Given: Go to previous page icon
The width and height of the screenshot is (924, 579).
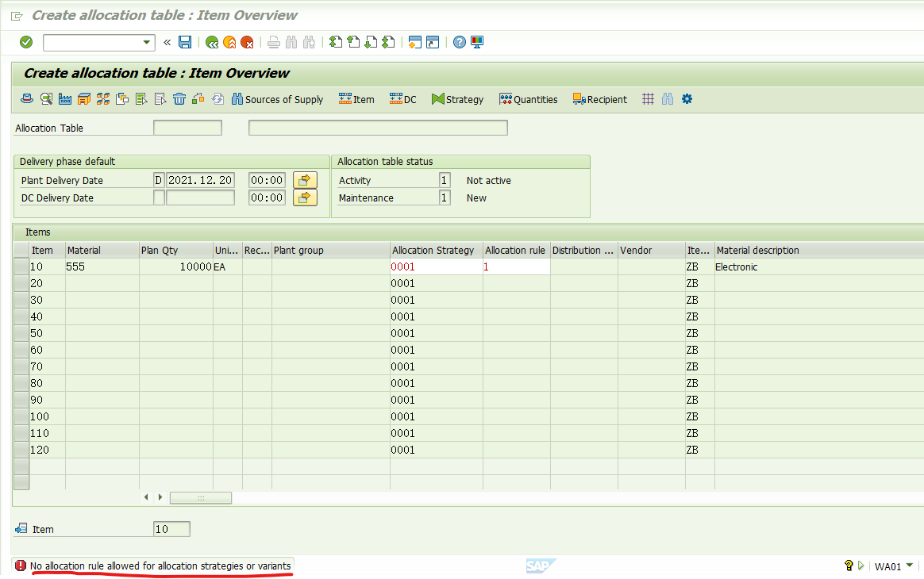Looking at the screenshot, I should (x=353, y=42).
